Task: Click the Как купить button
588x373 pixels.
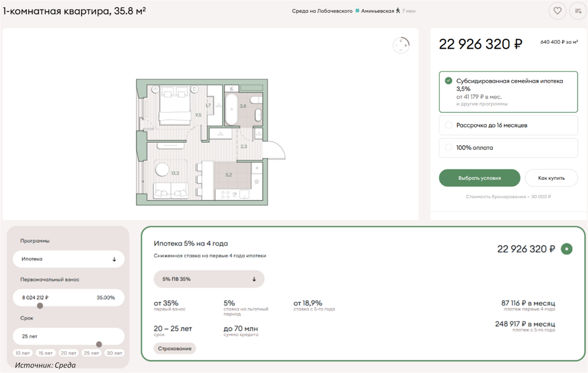Action: click(x=551, y=178)
